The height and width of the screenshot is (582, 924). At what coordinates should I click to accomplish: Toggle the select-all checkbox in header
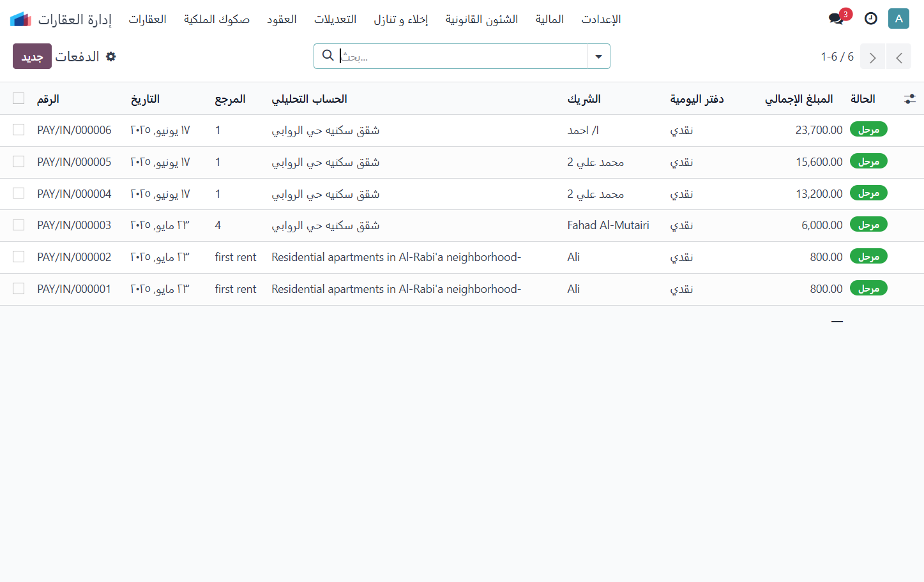click(x=19, y=98)
